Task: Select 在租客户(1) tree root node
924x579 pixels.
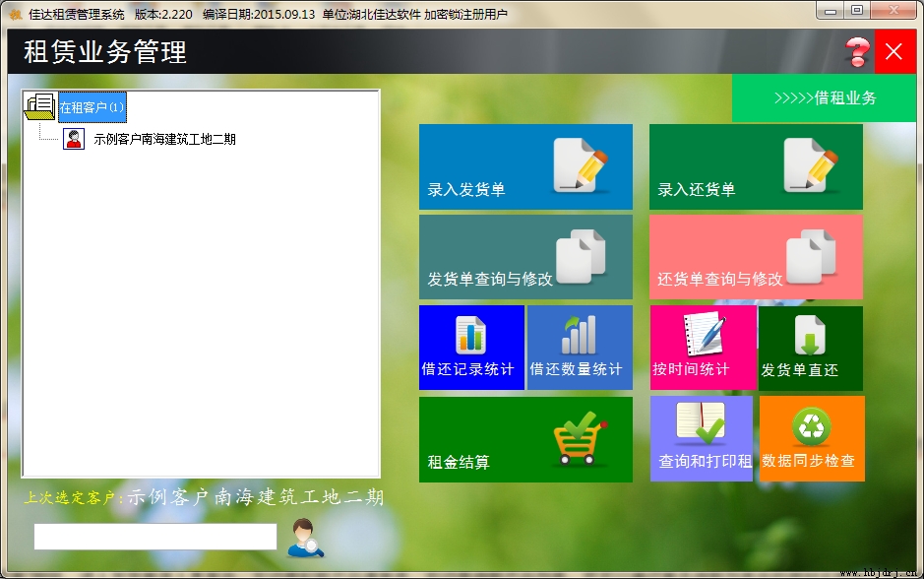Action: coord(92,107)
